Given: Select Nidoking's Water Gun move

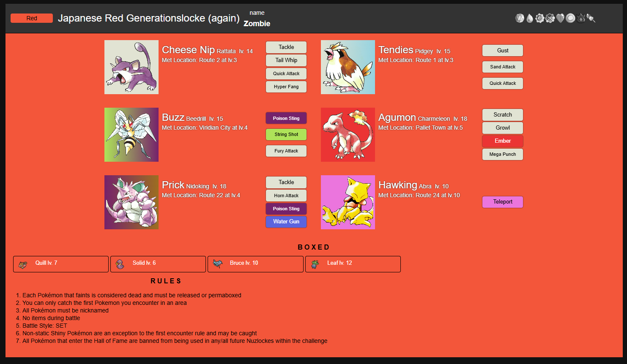Looking at the screenshot, I should coord(286,222).
